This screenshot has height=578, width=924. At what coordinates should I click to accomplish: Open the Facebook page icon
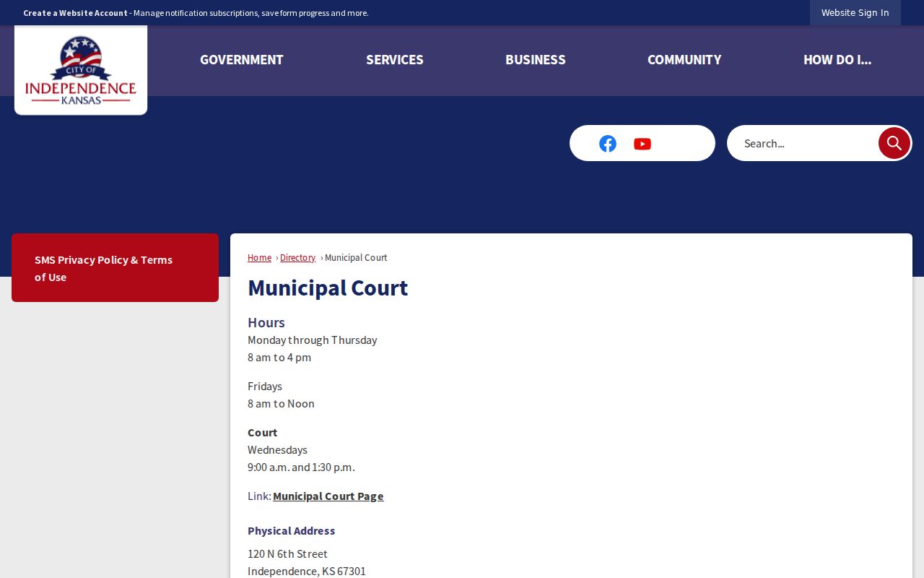(x=608, y=144)
